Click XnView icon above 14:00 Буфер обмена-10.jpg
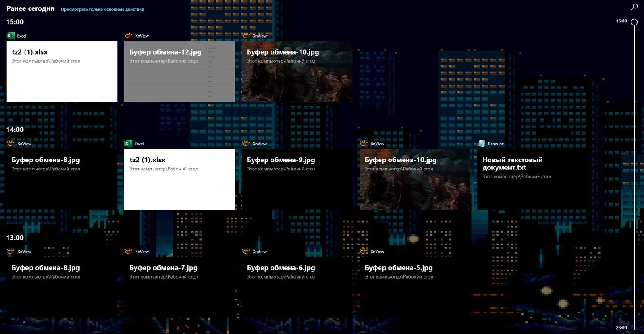 pyautogui.click(x=364, y=144)
